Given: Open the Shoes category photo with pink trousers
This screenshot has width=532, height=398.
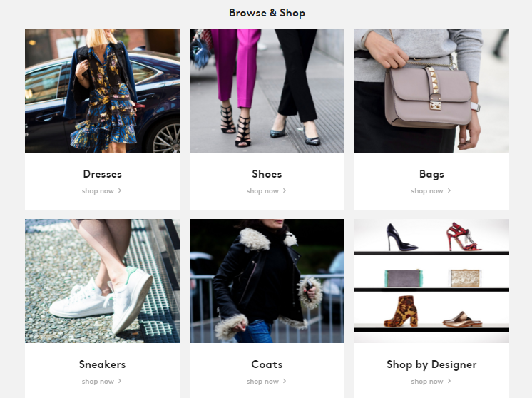Looking at the screenshot, I should point(267,91).
